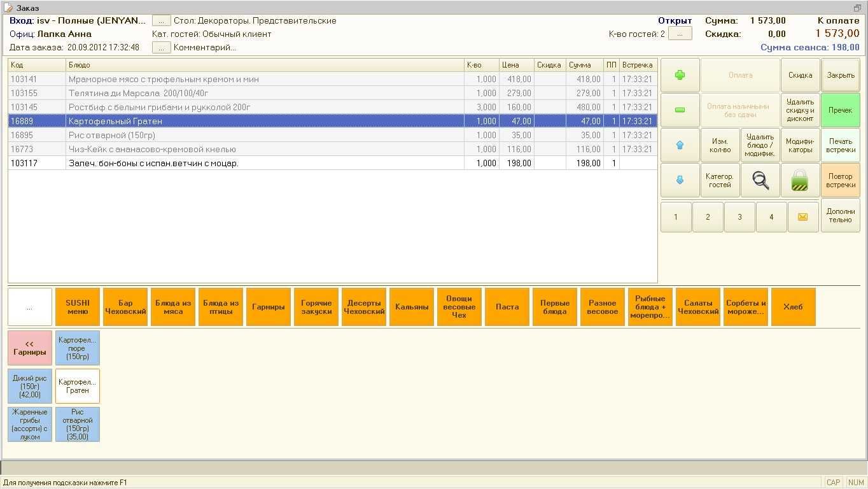Screen dimensions: 868x489
Task: Add Картофел... Гратен dish tile
Action: [78, 386]
